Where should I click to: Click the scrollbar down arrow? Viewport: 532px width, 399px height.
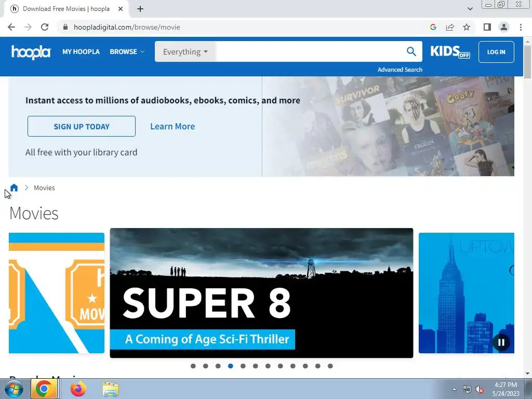(527, 374)
